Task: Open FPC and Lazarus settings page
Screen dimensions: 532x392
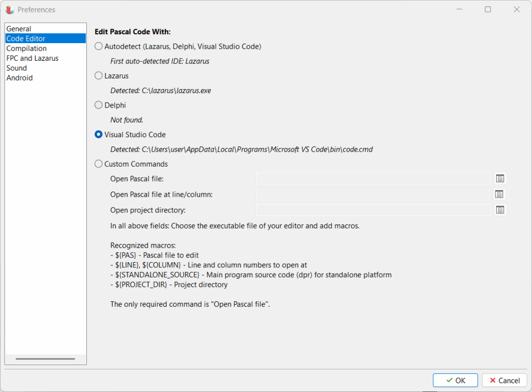Action: (45, 58)
